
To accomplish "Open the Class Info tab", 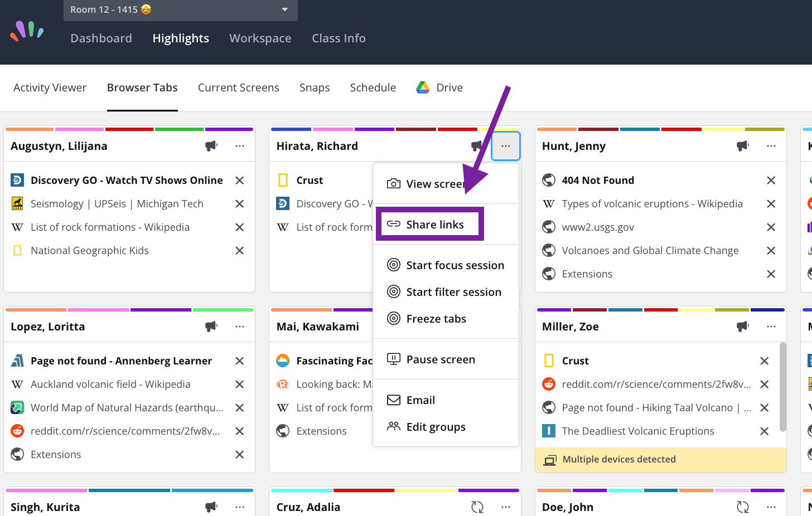I will pos(339,38).
